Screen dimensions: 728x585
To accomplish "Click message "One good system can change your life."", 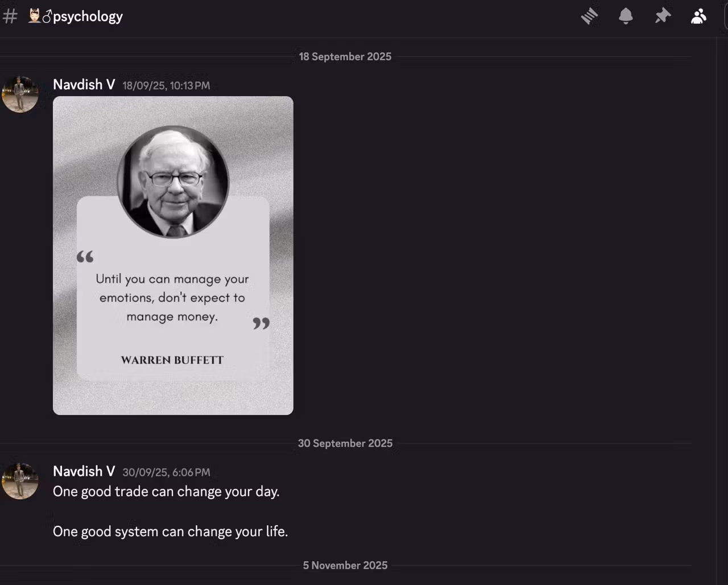I will (x=171, y=532).
